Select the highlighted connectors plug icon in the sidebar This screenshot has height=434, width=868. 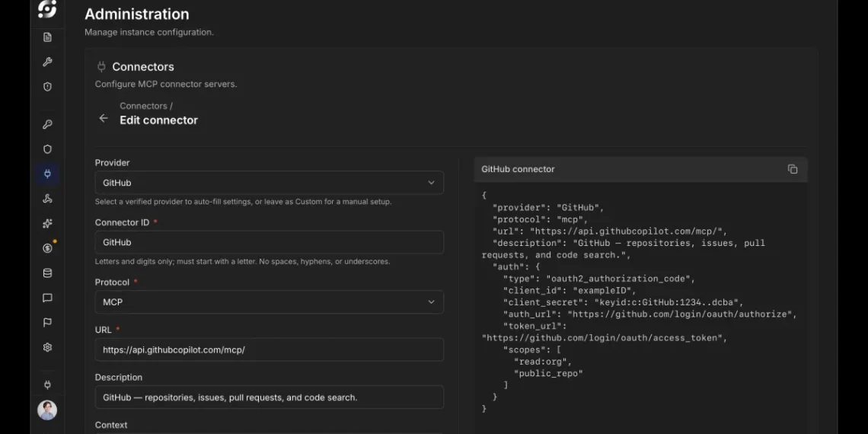pyautogui.click(x=48, y=174)
